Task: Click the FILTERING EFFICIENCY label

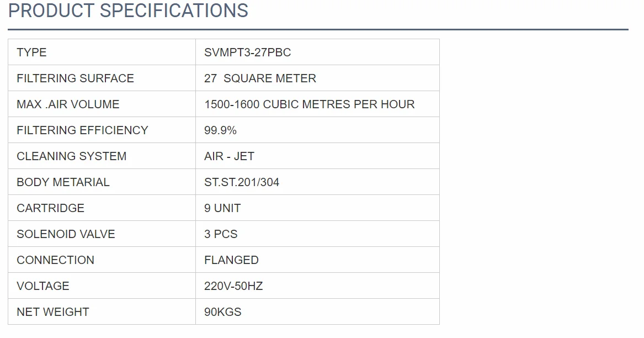Action: pyautogui.click(x=82, y=130)
